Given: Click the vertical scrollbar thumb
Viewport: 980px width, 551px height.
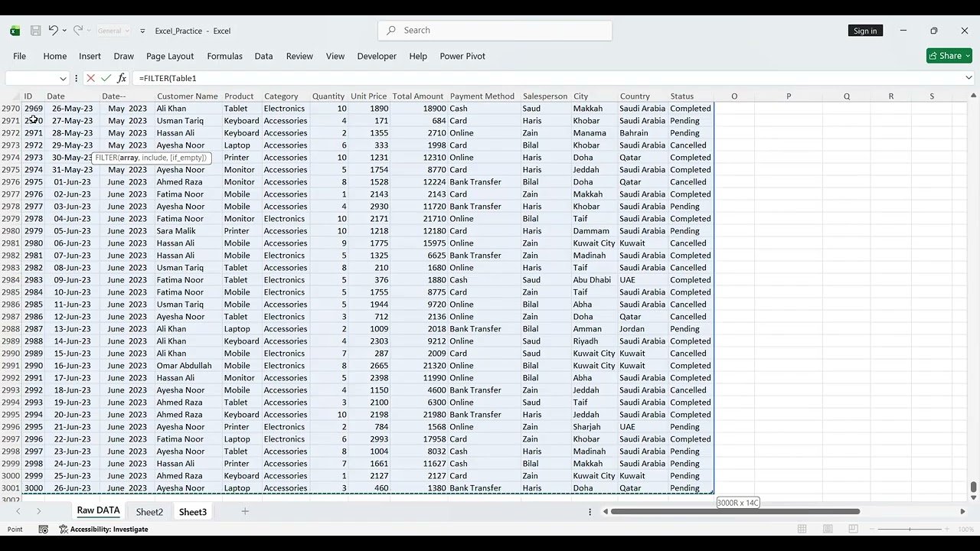Looking at the screenshot, I should [x=973, y=487].
